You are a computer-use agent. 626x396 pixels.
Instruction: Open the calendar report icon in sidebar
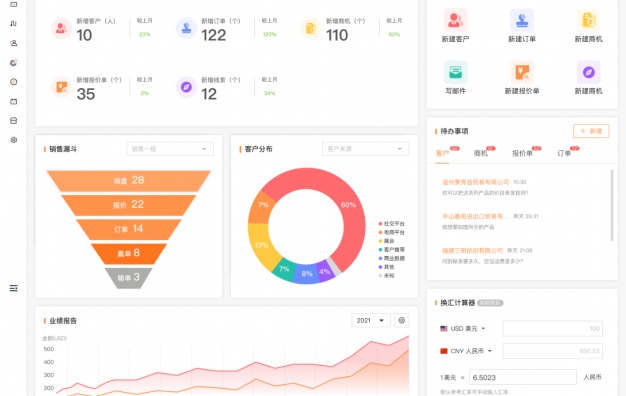(14, 101)
